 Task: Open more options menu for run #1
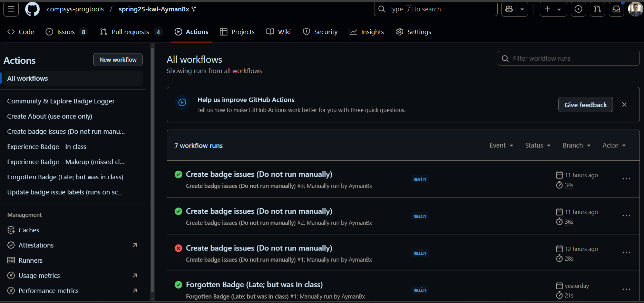pos(626,253)
